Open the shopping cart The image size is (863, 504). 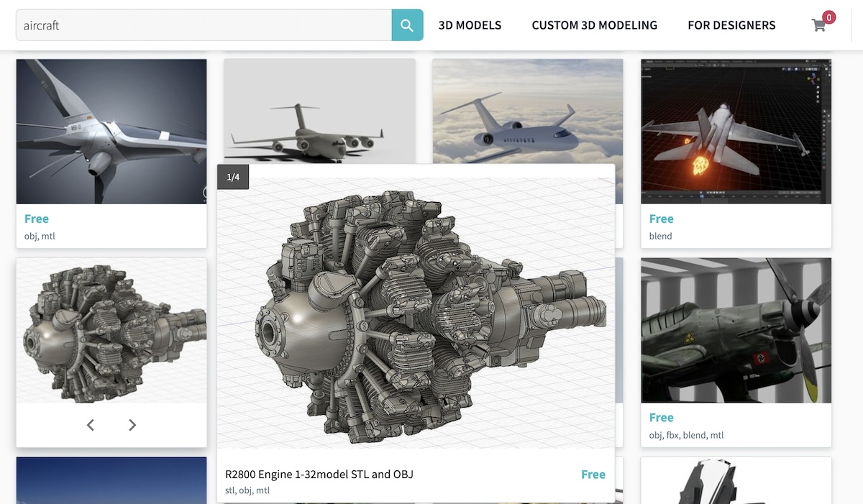819,25
